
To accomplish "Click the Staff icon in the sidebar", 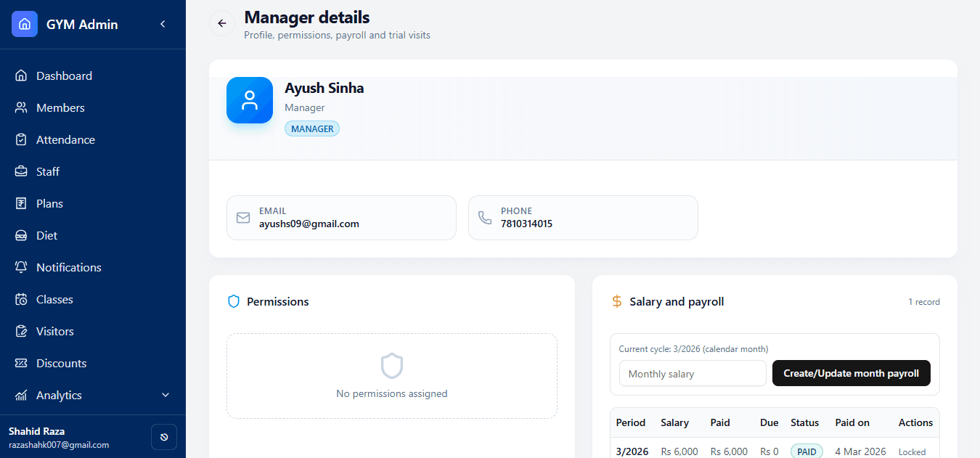I will [x=23, y=171].
